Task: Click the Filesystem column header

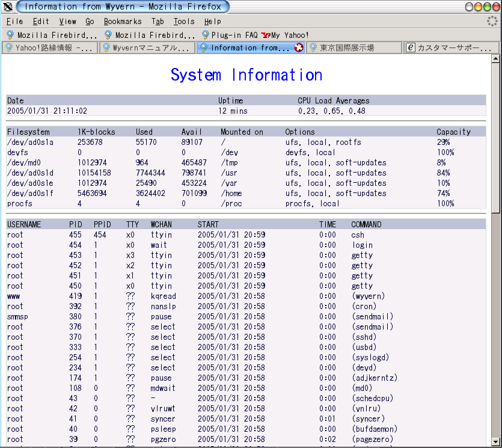Action: pyautogui.click(x=28, y=132)
